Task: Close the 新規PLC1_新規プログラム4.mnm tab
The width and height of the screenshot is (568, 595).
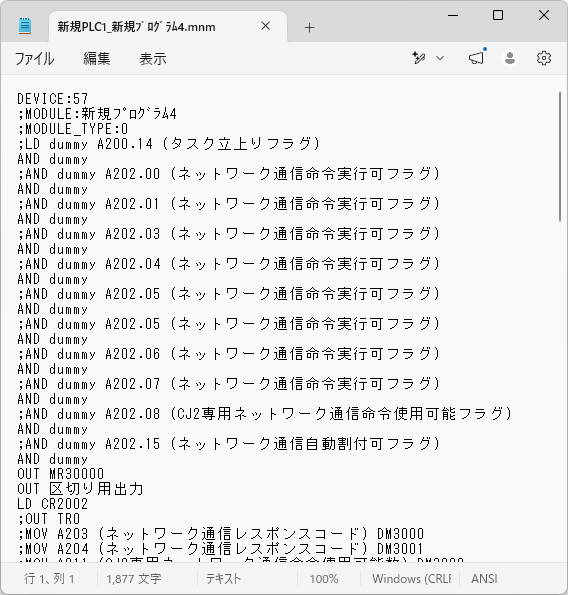Action: pos(266,26)
